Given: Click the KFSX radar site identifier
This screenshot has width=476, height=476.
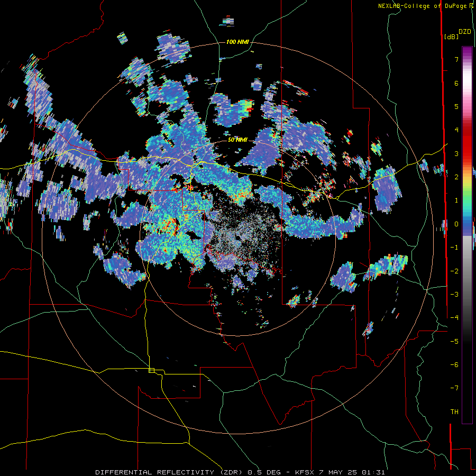Looking at the screenshot, I should click(305, 472).
